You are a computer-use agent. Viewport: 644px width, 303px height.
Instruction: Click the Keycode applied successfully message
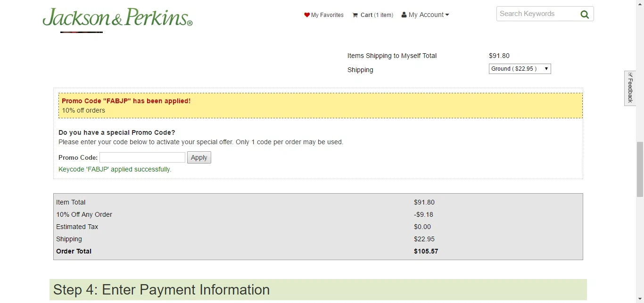click(x=115, y=169)
